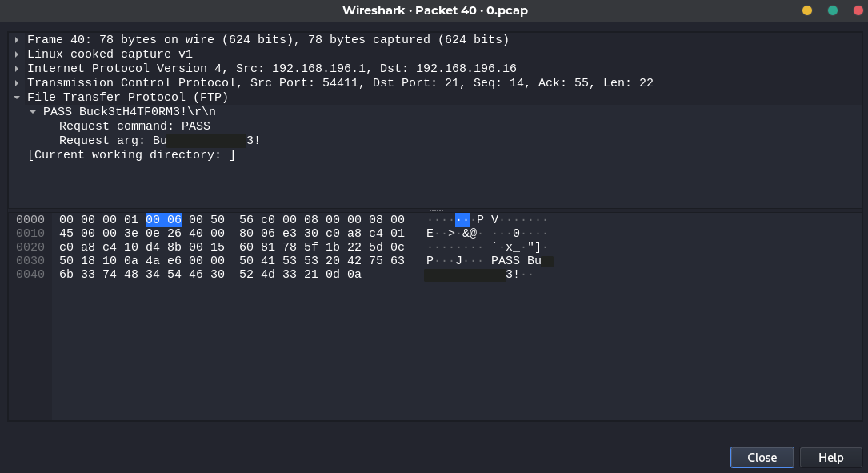This screenshot has width=868, height=473.
Task: Open Help for packet dialog
Action: pos(831,458)
